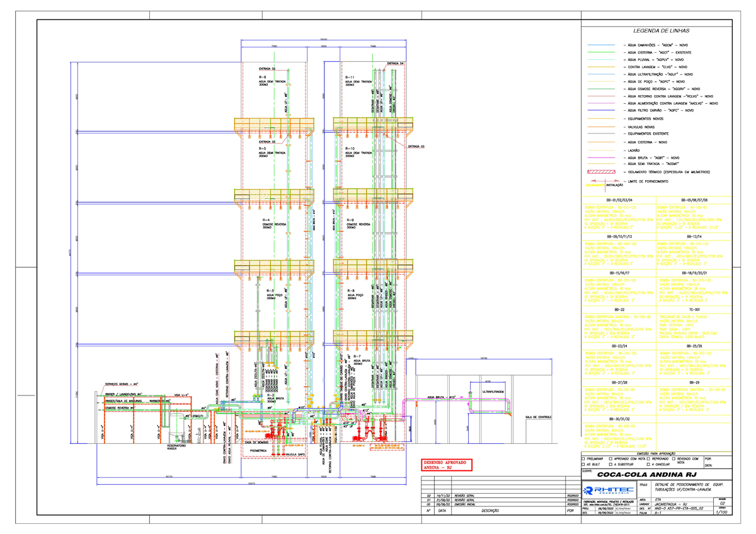Viewport: 756px width, 534px height.
Task: Click the thermal insulation hatch symbol in legend
Action: [x=602, y=171]
